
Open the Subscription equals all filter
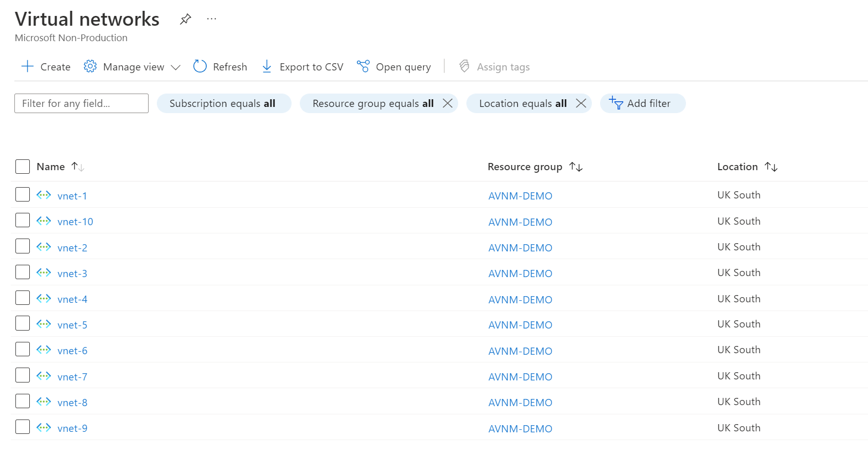coord(223,103)
